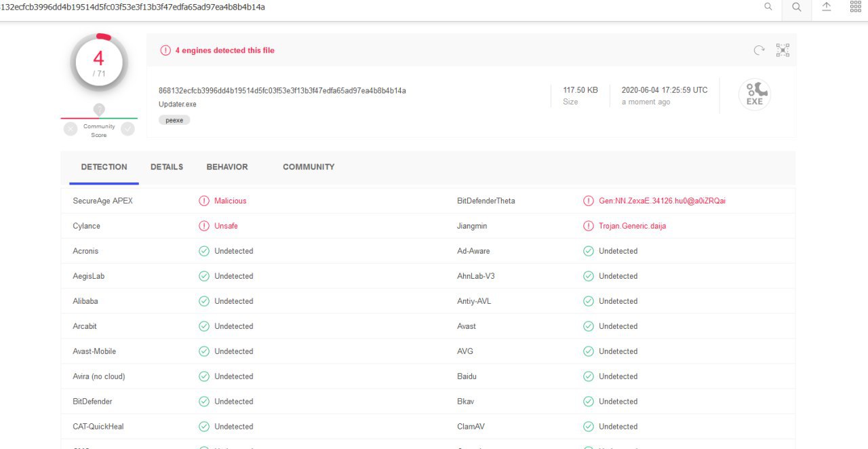
Task: Switch to the DETAILS tab
Action: [167, 167]
